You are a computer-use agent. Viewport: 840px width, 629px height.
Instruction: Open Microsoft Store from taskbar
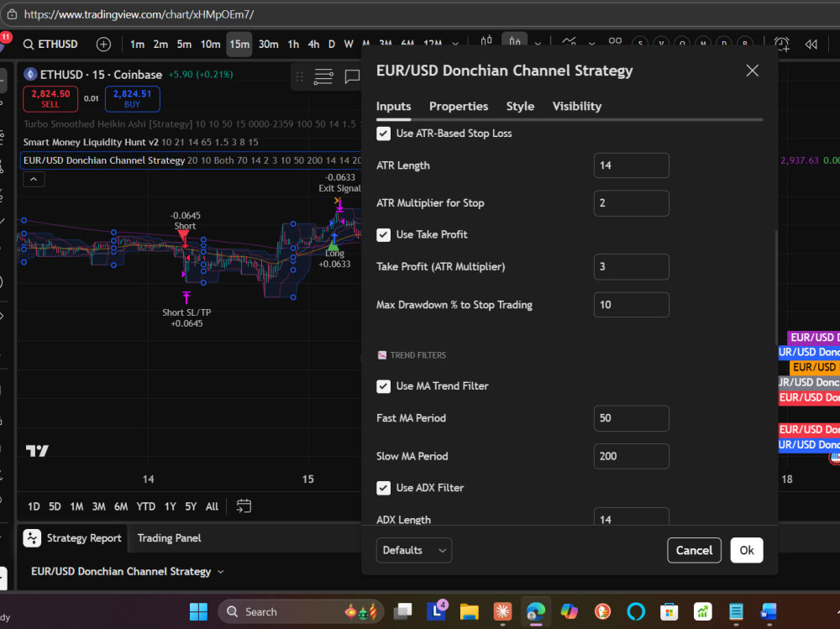[x=669, y=611]
